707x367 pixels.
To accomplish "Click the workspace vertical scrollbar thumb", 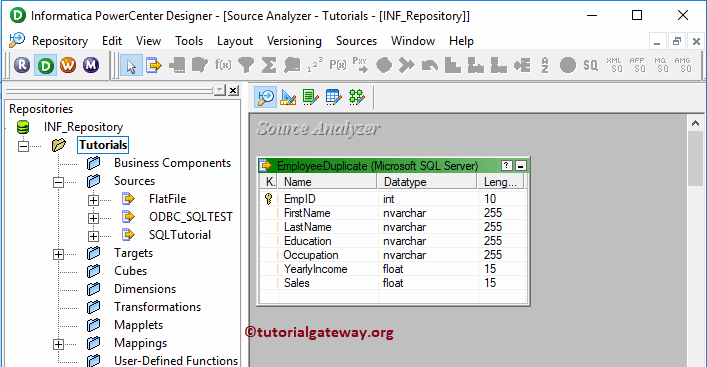I will point(695,158).
